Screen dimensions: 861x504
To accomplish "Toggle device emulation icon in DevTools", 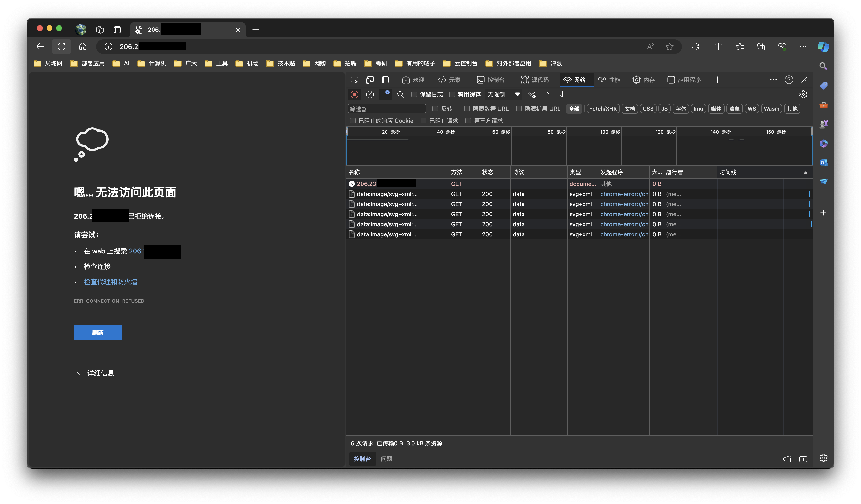I will click(370, 80).
